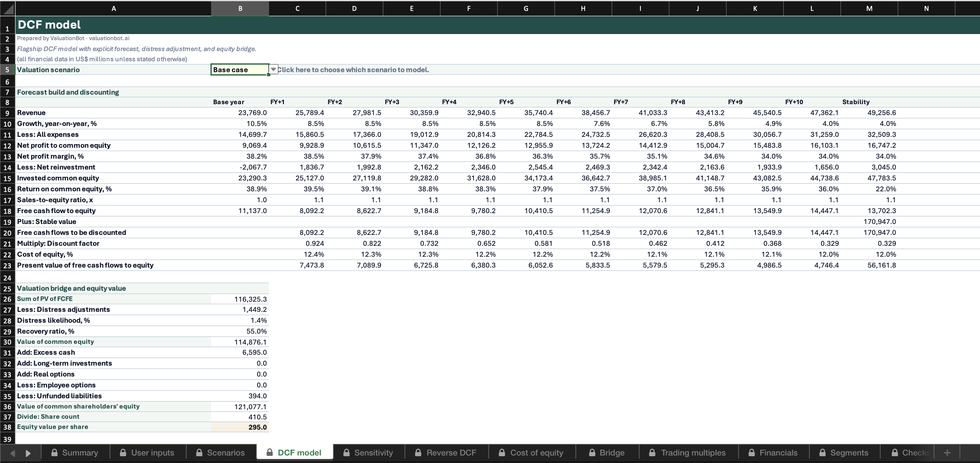Select column A header

113,9
